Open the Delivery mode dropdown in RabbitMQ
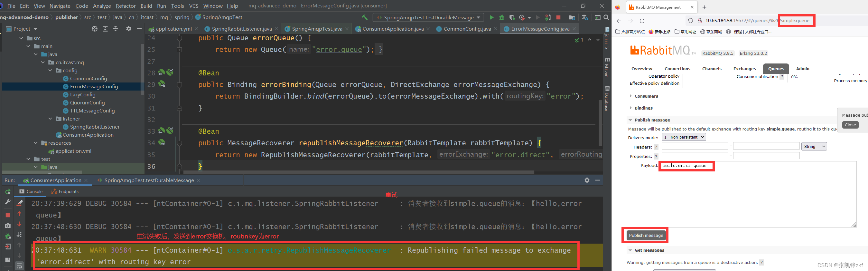Image resolution: width=868 pixels, height=271 pixels. pos(684,137)
